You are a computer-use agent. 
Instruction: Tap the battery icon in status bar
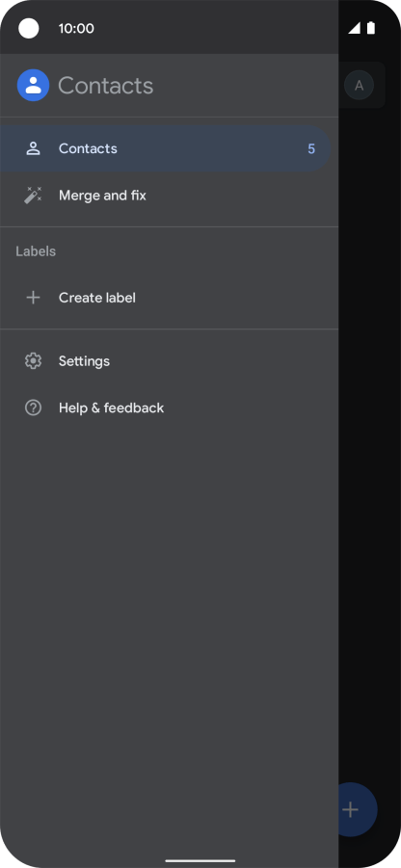371,28
